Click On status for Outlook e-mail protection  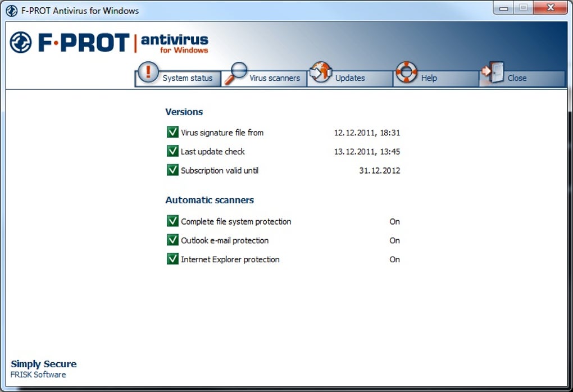(x=395, y=240)
